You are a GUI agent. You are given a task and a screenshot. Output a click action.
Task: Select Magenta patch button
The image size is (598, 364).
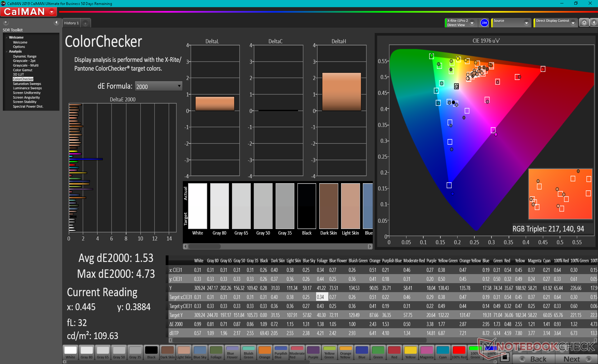point(427,352)
